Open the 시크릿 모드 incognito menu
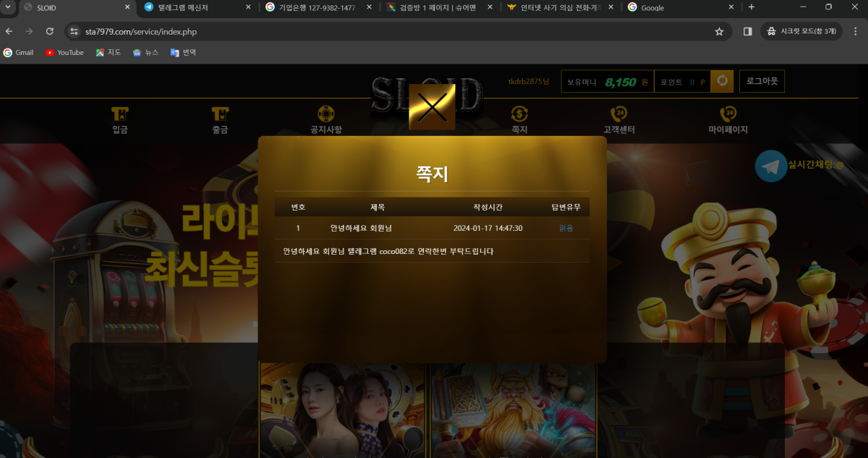Image resolution: width=868 pixels, height=458 pixels. point(802,32)
